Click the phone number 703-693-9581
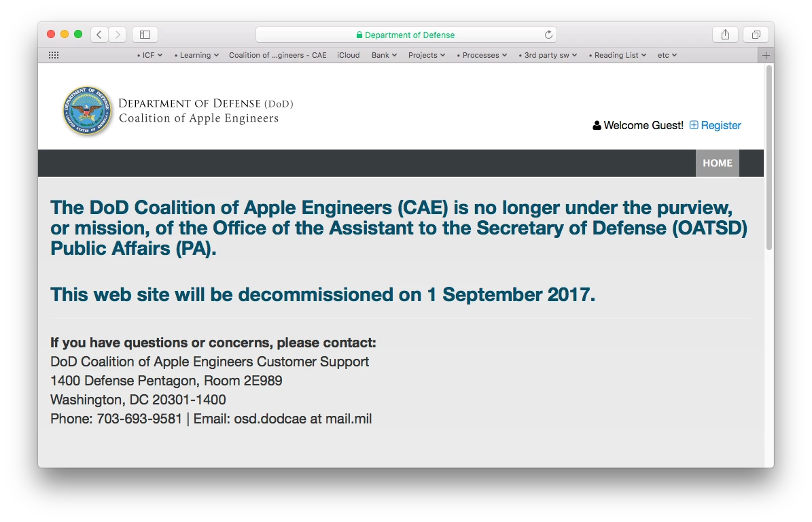This screenshot has height=522, width=812. pos(139,419)
